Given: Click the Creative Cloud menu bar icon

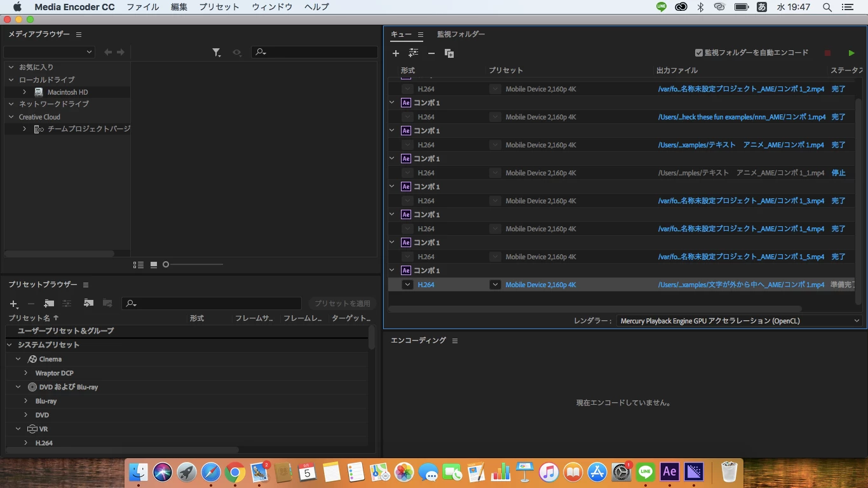Looking at the screenshot, I should click(681, 7).
